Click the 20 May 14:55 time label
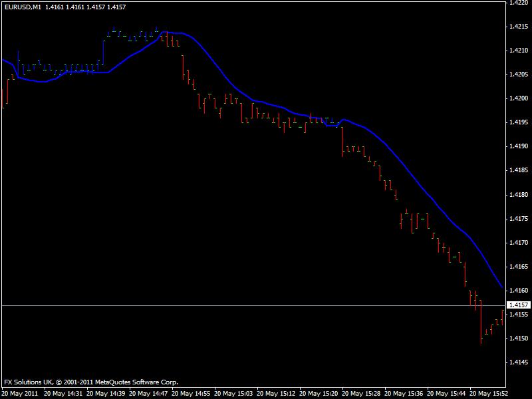This screenshot has width=532, height=399. (191, 394)
